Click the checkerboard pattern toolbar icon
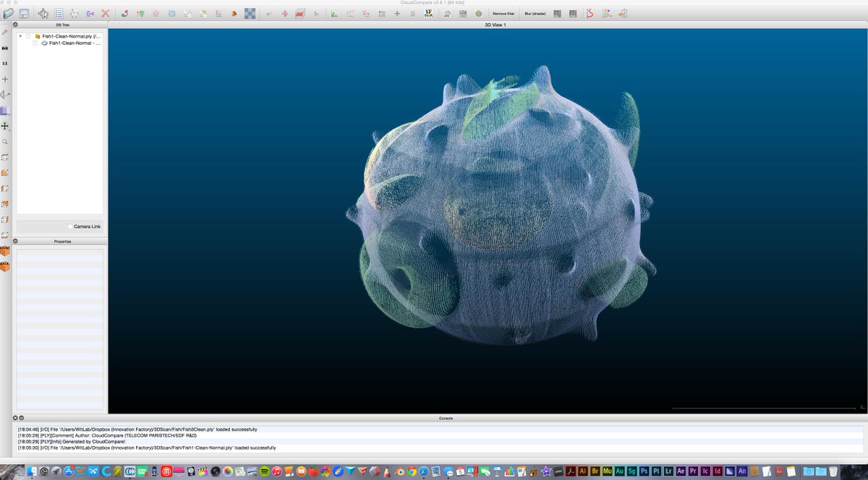 (250, 14)
